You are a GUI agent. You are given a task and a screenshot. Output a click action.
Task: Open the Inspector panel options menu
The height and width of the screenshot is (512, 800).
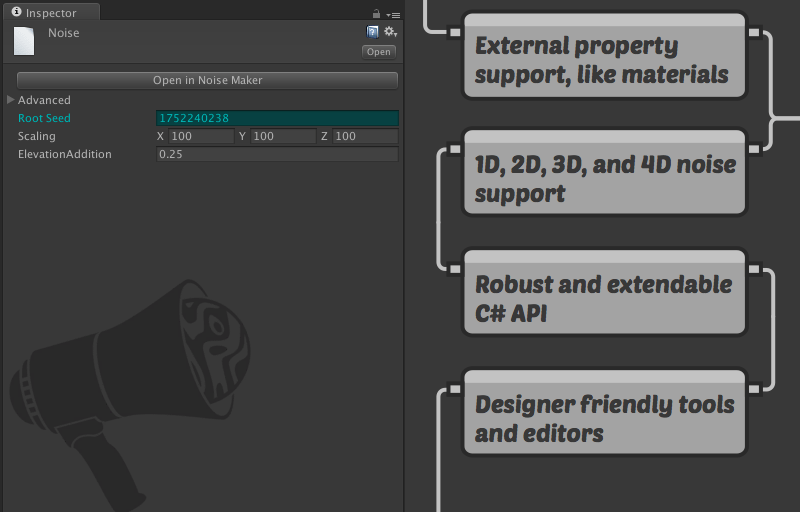point(393,14)
